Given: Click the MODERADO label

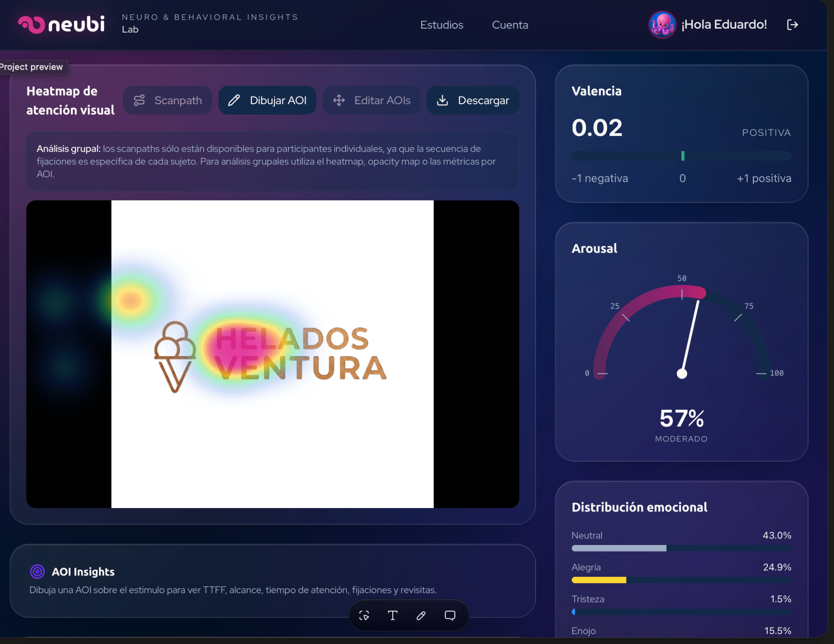Looking at the screenshot, I should 681,439.
